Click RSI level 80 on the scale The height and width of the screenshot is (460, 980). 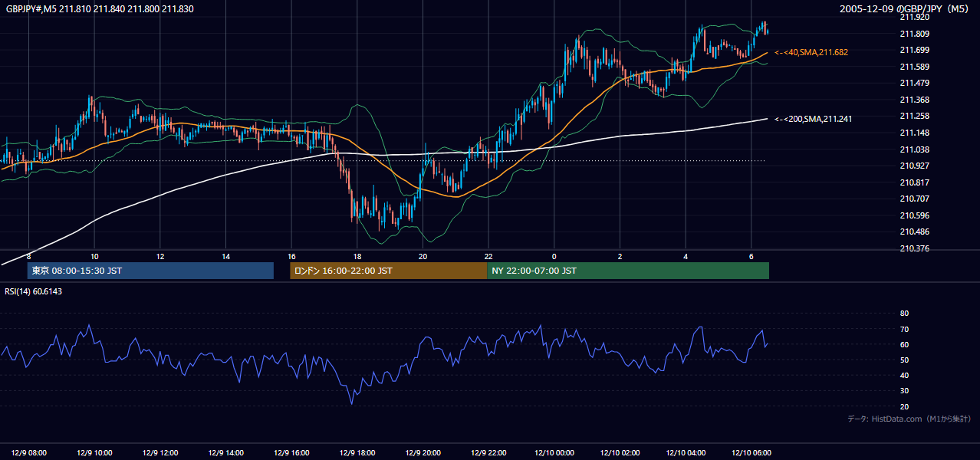pos(904,314)
